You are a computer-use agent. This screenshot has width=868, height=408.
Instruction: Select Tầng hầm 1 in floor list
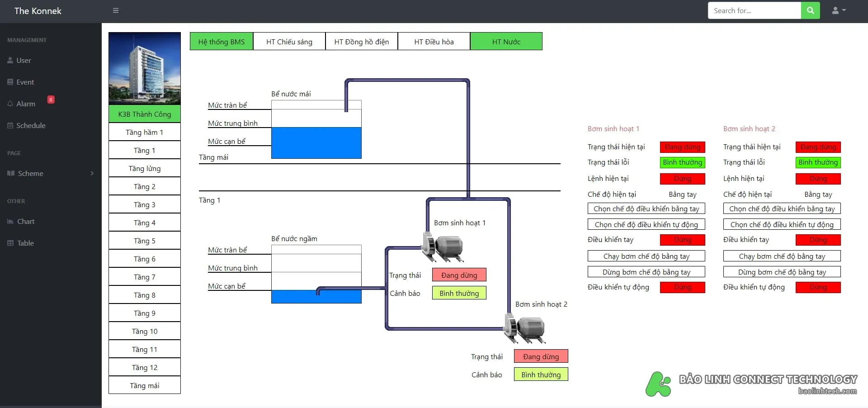tap(145, 132)
